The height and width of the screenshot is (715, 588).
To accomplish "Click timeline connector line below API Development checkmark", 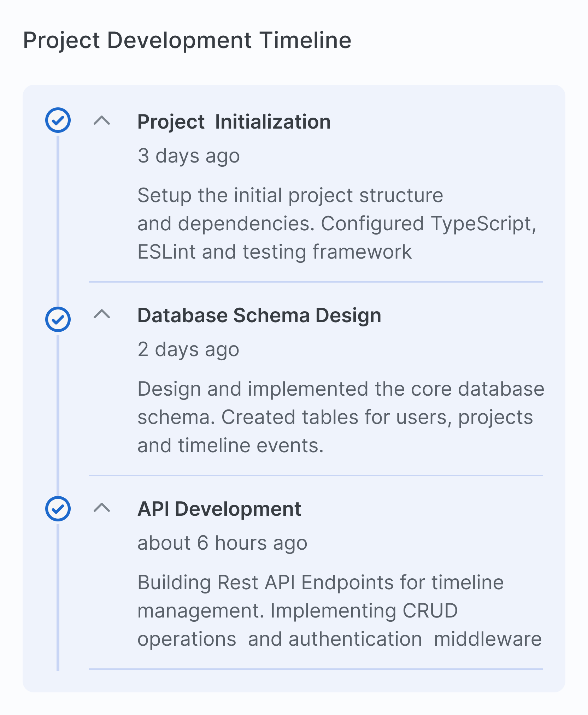I will 58,601.
